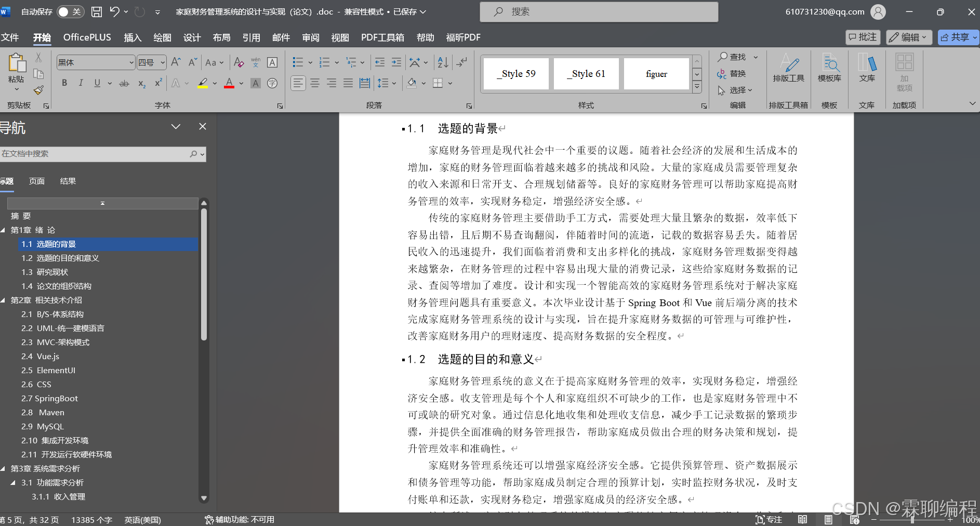Toggle the 自动保存 switch on
The width and height of the screenshot is (980, 526).
point(70,11)
